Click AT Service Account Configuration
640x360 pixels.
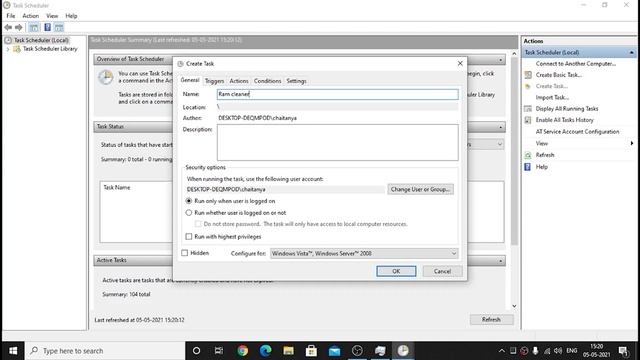(577, 132)
